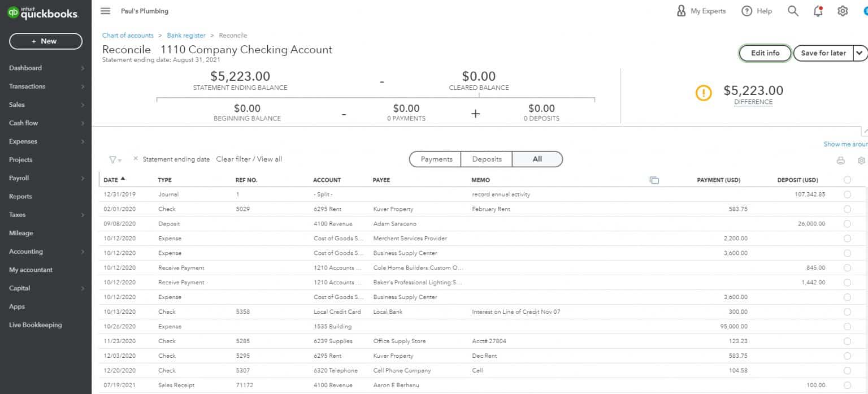Open the hamburger menu beside Paul's Plumbing
868x394 pixels.
tap(105, 11)
